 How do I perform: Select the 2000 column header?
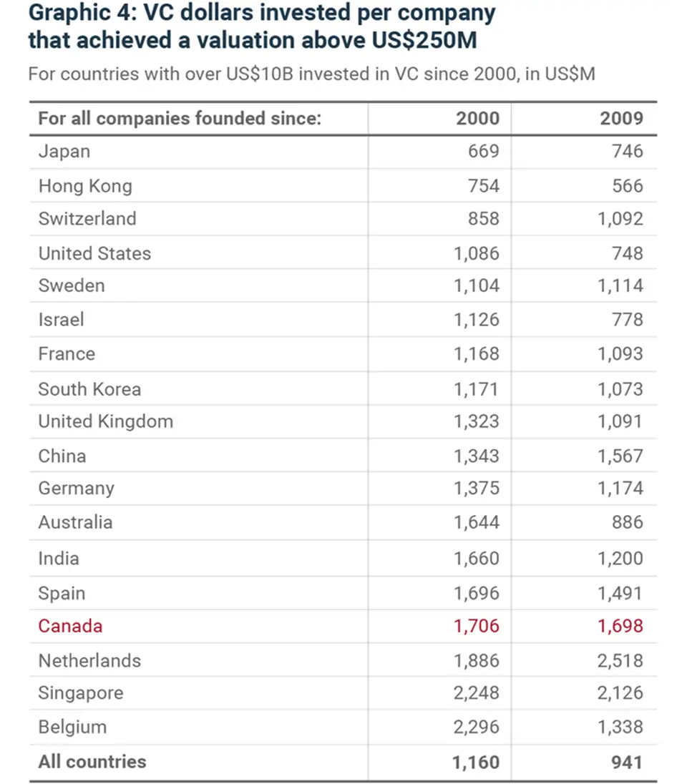[477, 118]
